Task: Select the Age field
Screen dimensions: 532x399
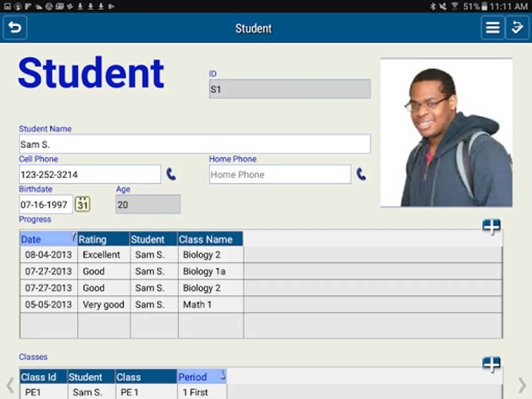Action: coord(148,204)
